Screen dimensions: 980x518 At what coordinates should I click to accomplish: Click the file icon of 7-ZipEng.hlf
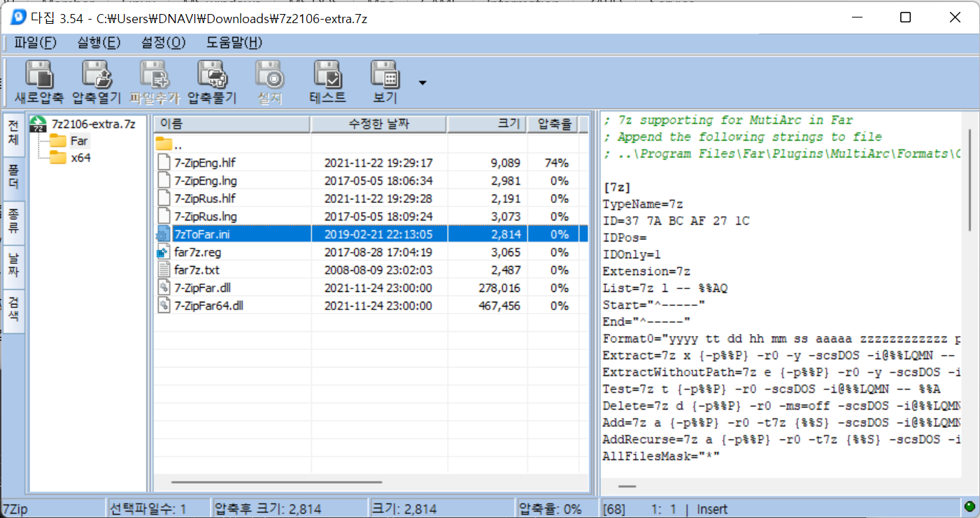[x=164, y=163]
